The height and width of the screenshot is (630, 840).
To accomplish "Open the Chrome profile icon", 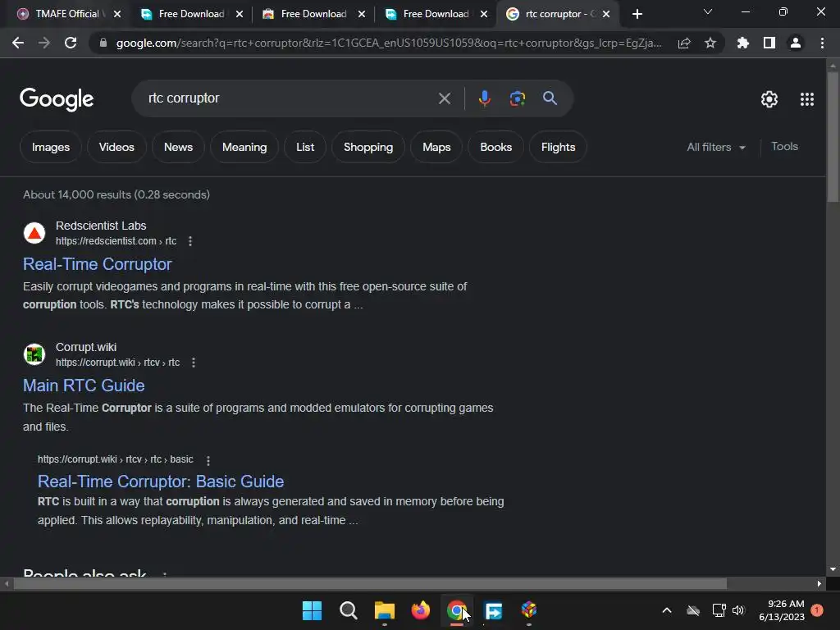I will tap(796, 43).
